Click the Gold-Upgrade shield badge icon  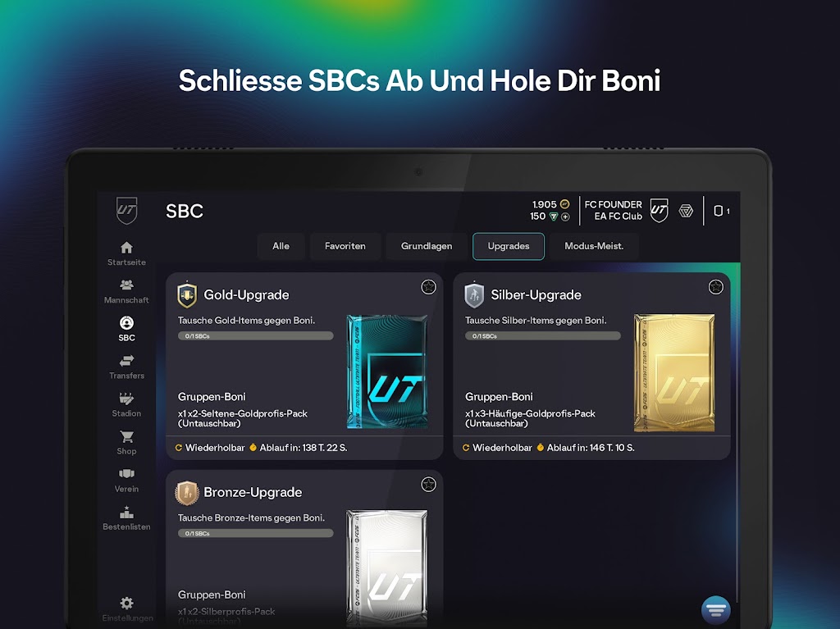coord(187,294)
